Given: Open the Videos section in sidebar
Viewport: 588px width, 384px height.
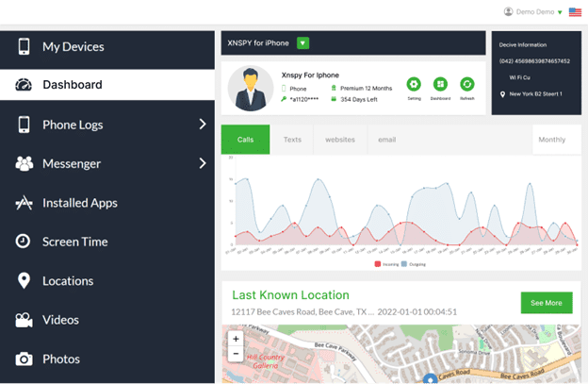Looking at the screenshot, I should point(60,320).
